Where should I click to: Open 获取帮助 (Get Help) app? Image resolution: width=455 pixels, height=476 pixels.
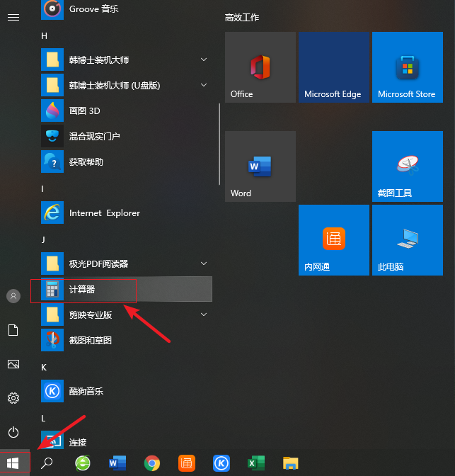point(86,162)
